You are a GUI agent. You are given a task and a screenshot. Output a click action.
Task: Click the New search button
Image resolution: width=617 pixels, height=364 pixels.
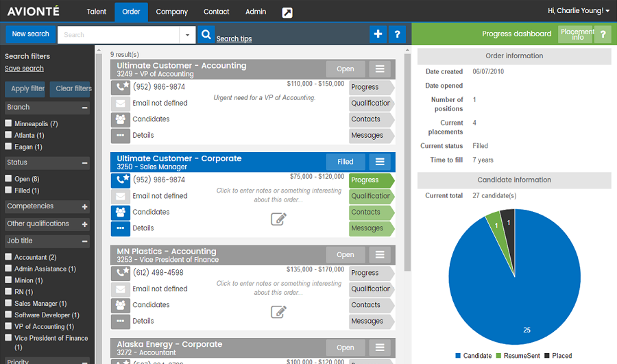(x=30, y=34)
